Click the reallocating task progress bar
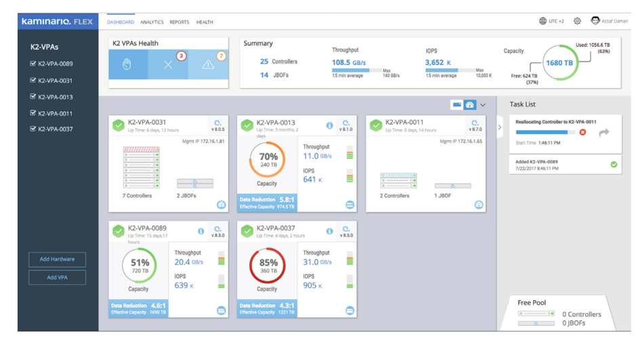This screenshot has height=350, width=644. 546,132
